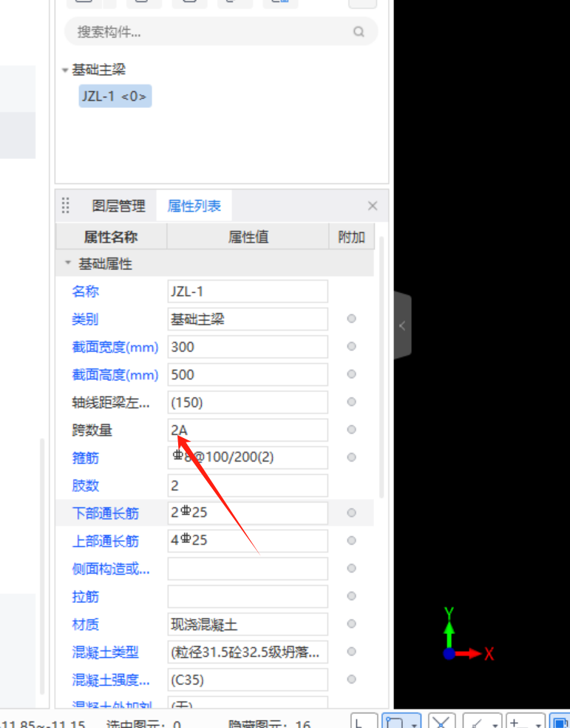Toggle the rectangle snap icon in status bar
This screenshot has width=570, height=728.
394,721
